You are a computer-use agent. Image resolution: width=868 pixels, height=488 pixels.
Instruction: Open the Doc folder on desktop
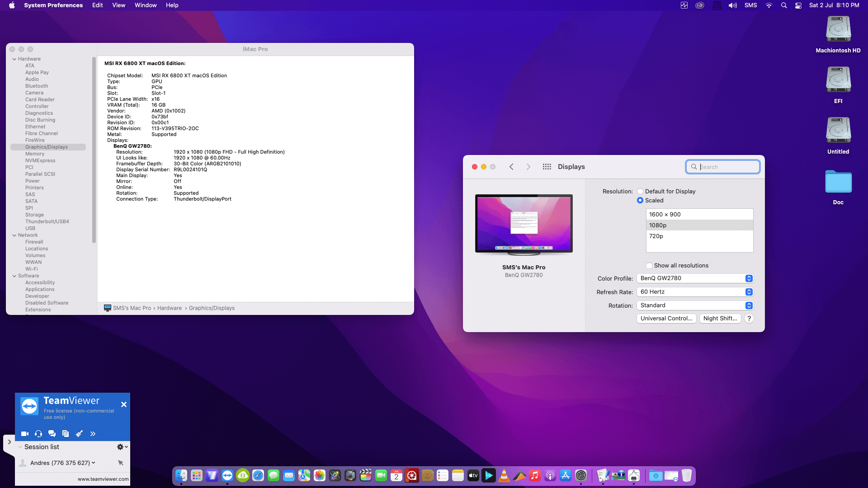pos(838,187)
